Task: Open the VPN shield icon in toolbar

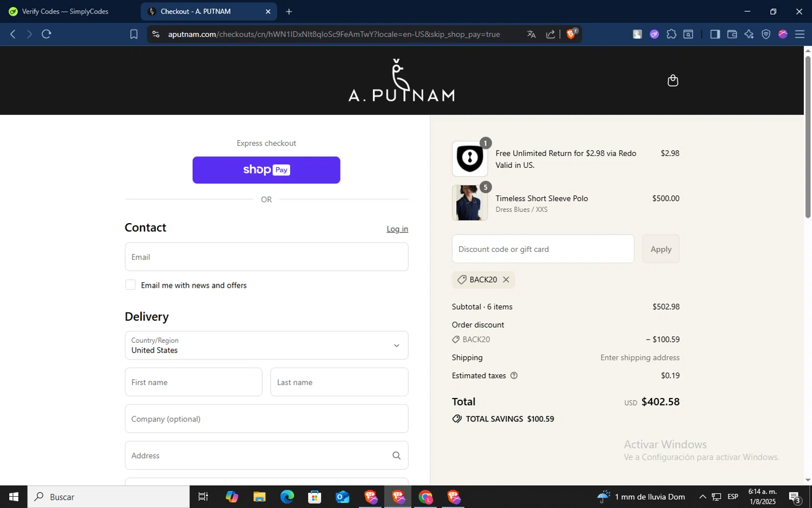Action: click(x=766, y=34)
